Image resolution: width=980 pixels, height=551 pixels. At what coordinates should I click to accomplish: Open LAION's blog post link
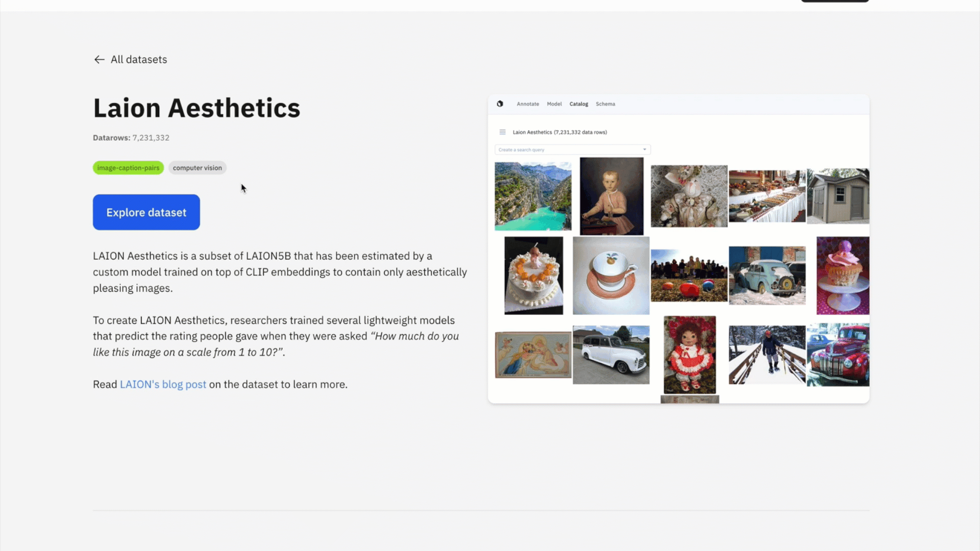pyautogui.click(x=163, y=385)
